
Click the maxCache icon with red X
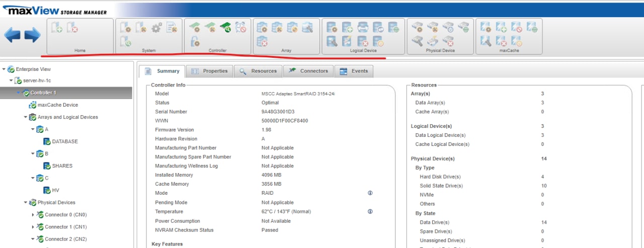501,42
